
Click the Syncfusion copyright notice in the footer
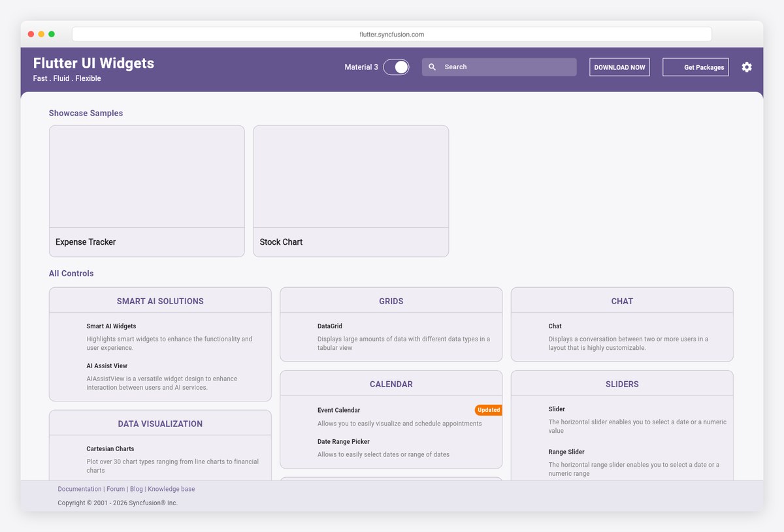118,503
